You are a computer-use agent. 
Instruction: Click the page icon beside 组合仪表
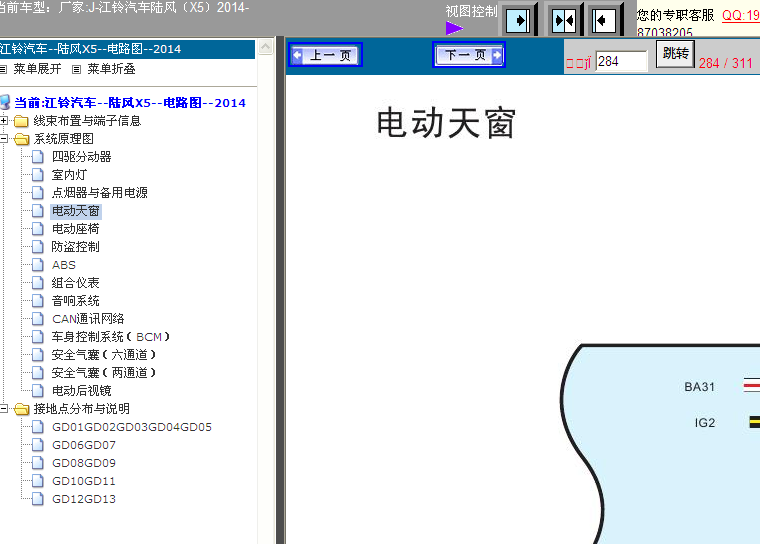[x=37, y=283]
